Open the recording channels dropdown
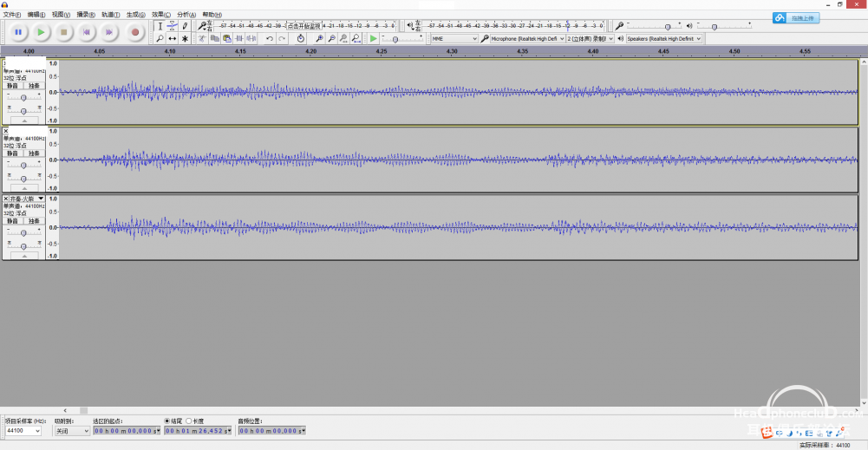Screen dimensions: 868x450 pos(591,39)
